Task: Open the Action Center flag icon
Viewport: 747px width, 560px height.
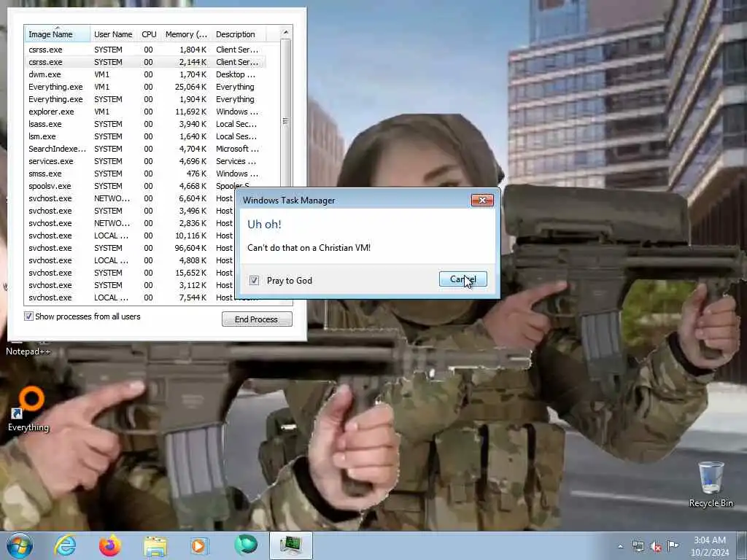Action: [673, 545]
